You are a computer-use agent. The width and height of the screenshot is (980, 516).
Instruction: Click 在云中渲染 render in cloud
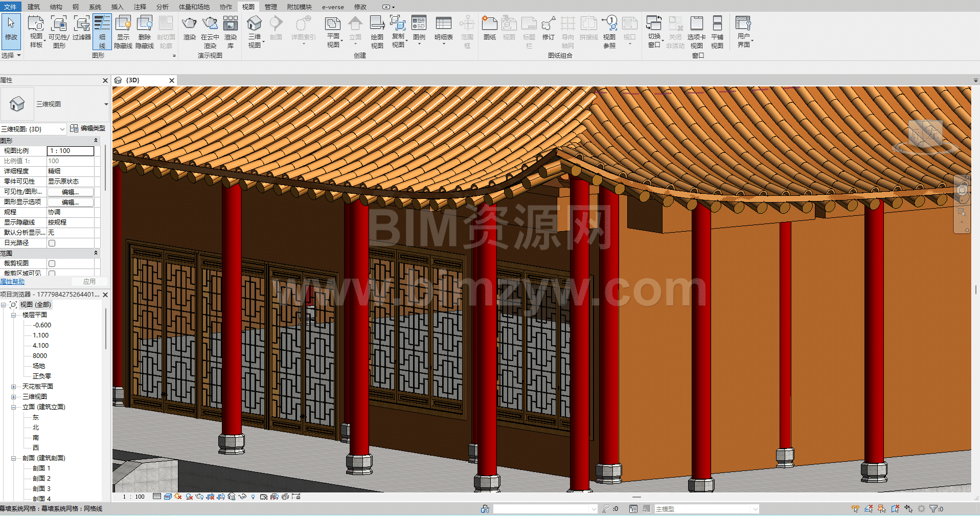click(x=210, y=32)
